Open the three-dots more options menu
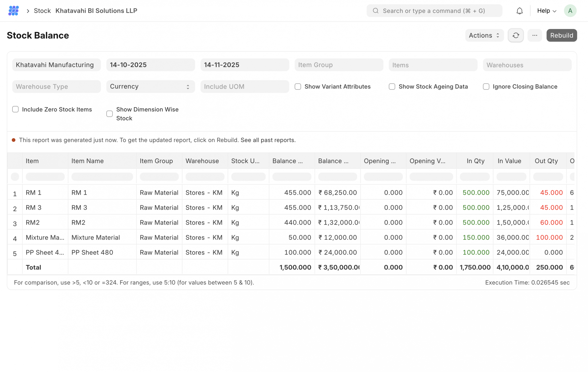 pos(534,35)
